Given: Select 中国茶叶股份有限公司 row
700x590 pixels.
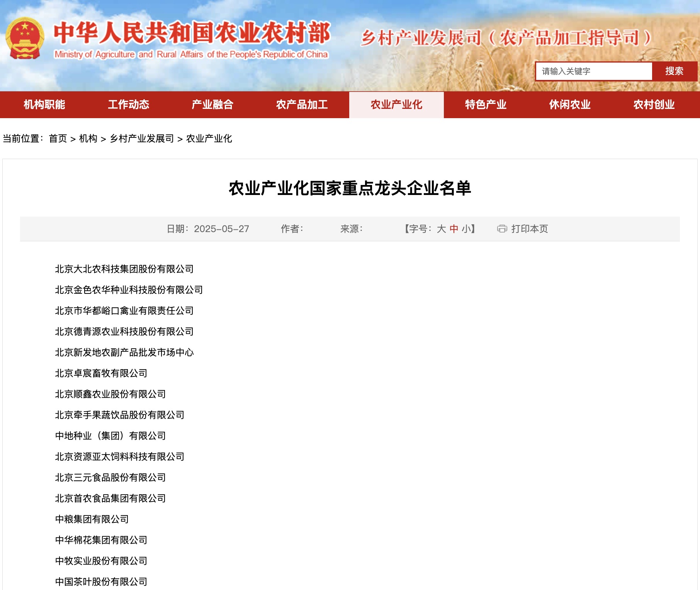Looking at the screenshot, I should coord(101,582).
